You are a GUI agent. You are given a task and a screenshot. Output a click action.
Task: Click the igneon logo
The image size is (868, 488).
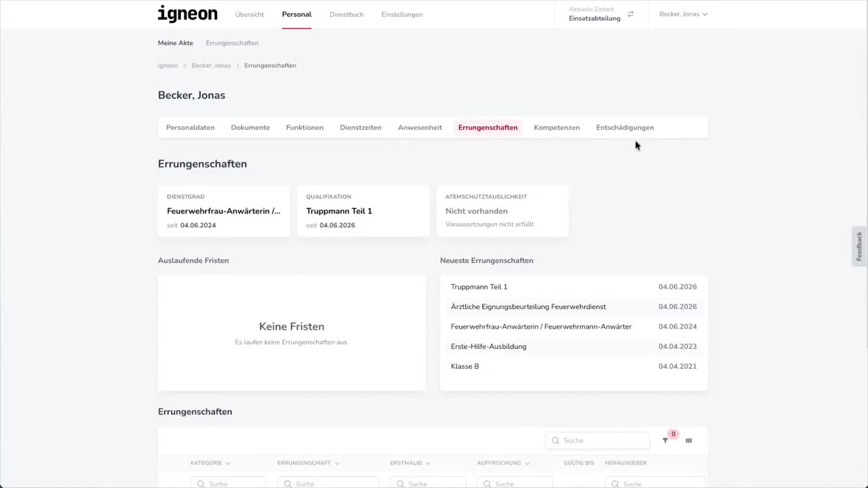[188, 14]
